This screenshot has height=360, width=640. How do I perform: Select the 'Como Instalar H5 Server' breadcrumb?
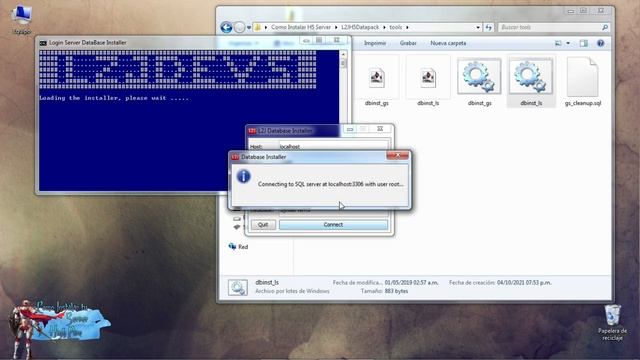301,27
